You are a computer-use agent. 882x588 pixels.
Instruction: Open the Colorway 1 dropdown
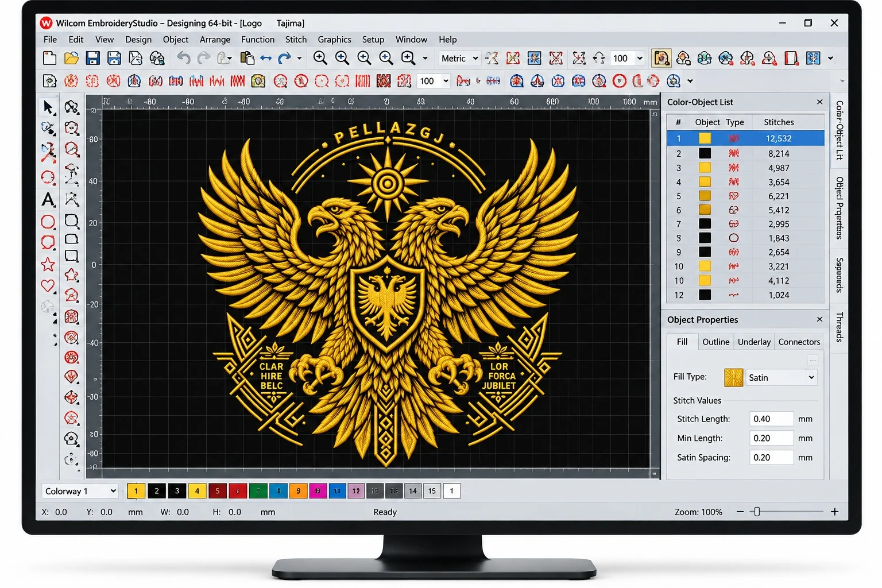(x=80, y=491)
